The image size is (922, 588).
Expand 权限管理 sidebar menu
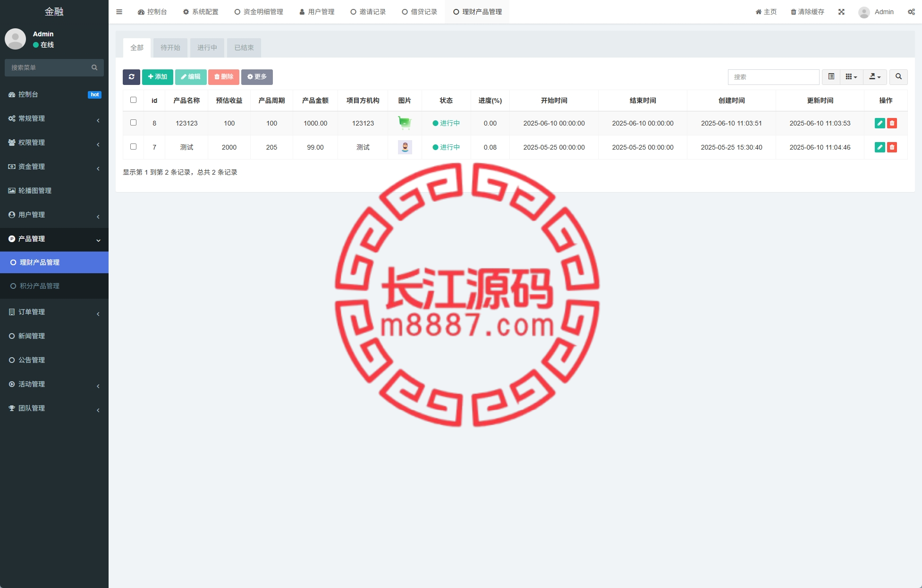click(54, 143)
